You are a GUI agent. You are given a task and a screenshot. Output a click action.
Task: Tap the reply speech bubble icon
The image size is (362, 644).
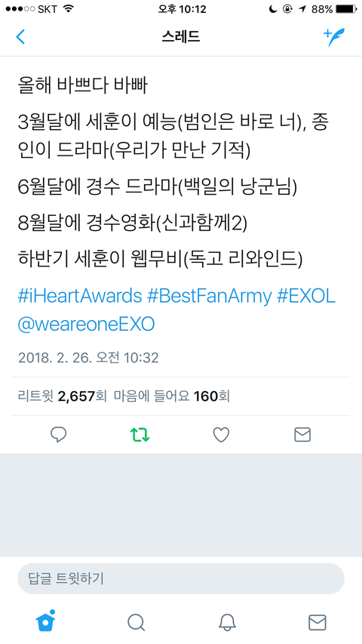[x=59, y=435]
